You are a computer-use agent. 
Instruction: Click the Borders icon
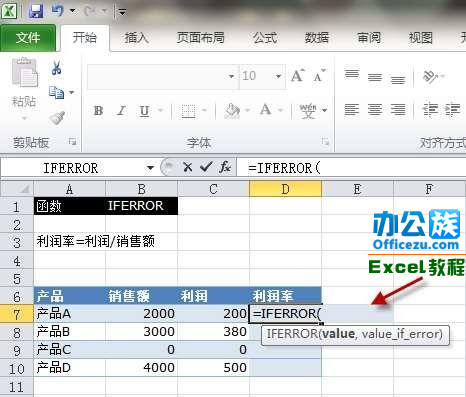click(188, 110)
